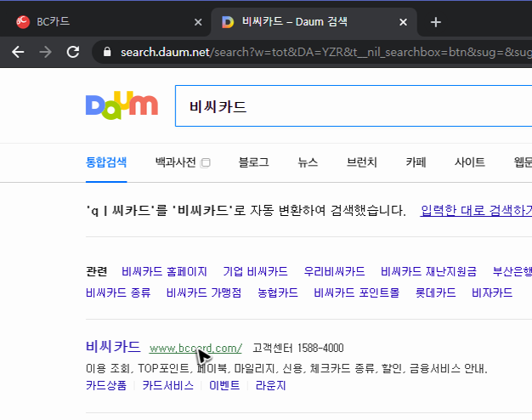Open the 비씨카드 site result title
Viewport: 532px width, 420px height.
coord(113,347)
